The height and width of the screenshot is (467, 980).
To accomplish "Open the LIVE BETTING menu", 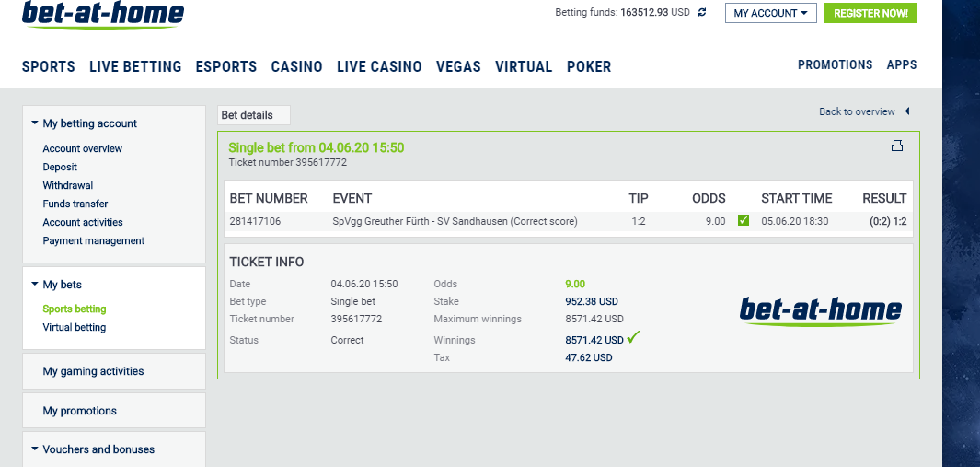I will tap(135, 66).
